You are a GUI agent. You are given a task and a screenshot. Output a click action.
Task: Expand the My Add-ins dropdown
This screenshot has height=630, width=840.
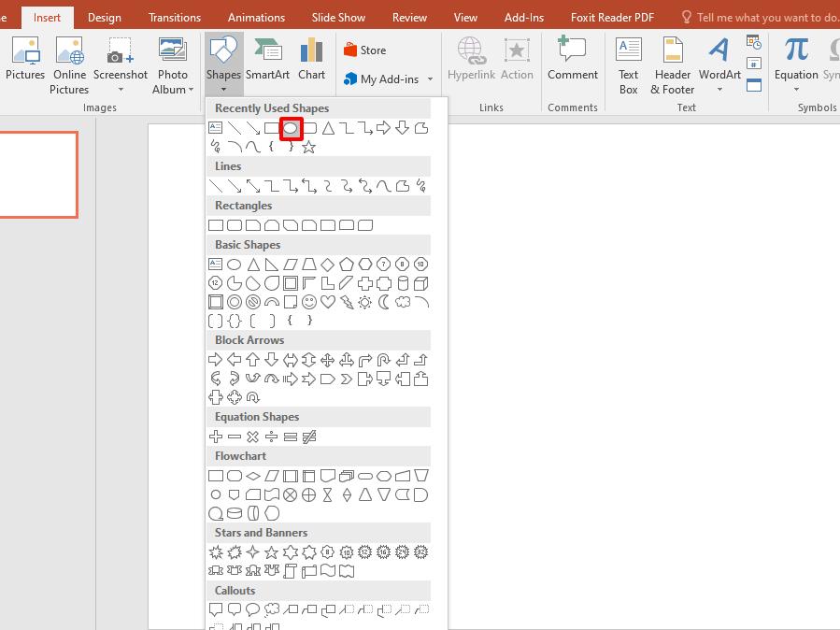tap(431, 80)
